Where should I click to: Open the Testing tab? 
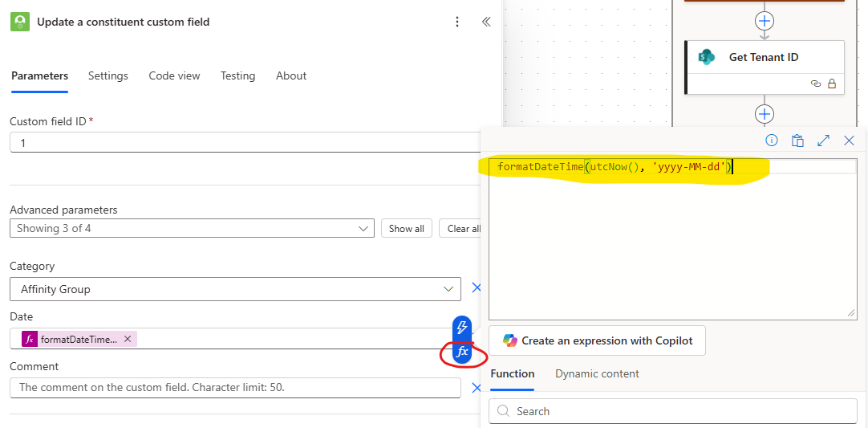(x=238, y=76)
